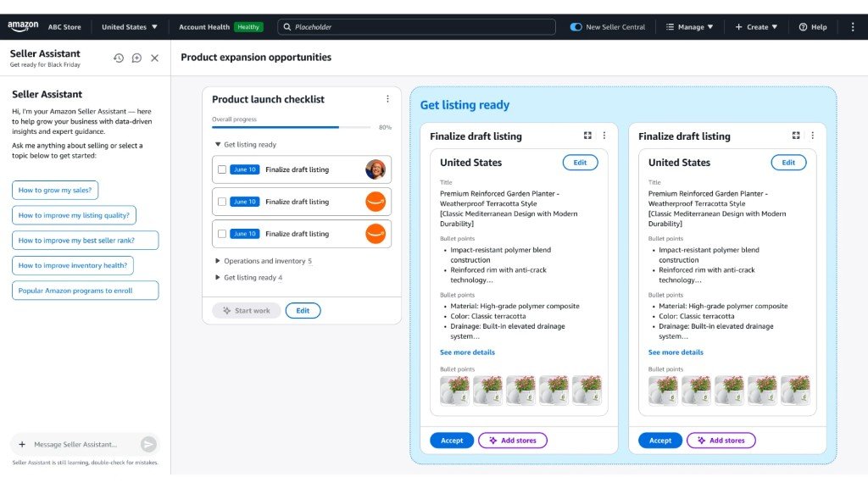868x488 pixels.
Task: Click the 'Get listing ready' blue panel heading
Action: [465, 105]
